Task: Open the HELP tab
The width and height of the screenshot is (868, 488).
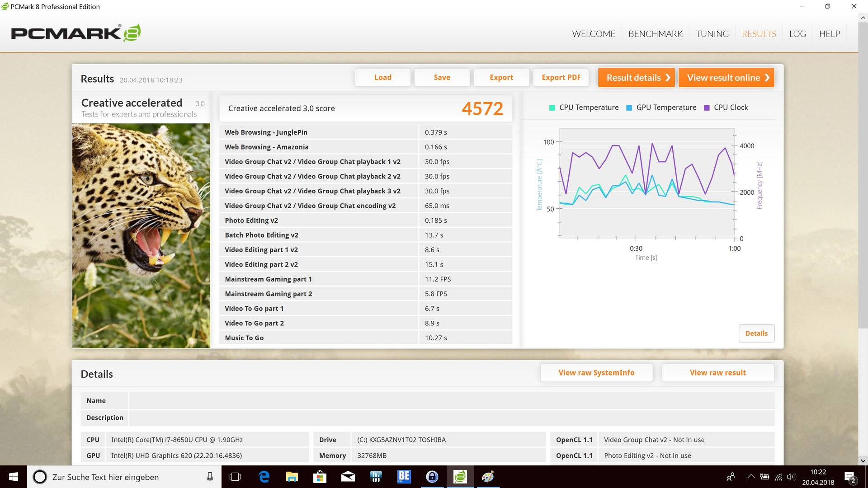Action: click(830, 34)
